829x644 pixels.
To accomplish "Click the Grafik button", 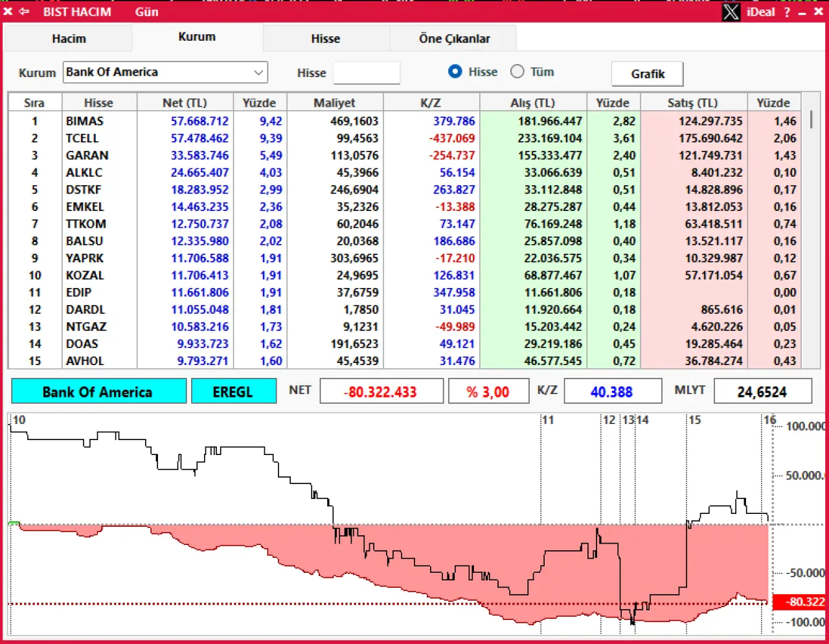I will [x=648, y=74].
